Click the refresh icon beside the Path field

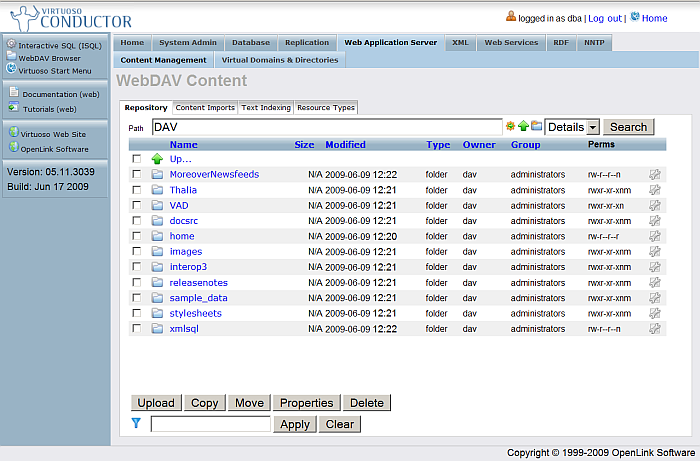[x=510, y=127]
